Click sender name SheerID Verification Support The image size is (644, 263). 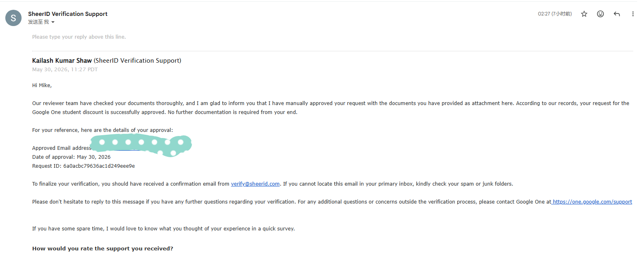click(x=68, y=14)
